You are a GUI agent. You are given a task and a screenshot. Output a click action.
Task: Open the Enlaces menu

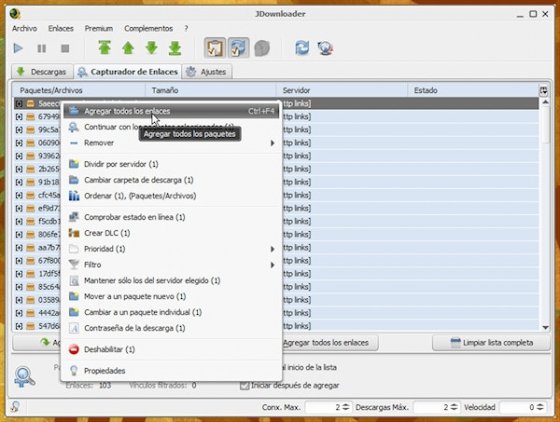[61, 29]
